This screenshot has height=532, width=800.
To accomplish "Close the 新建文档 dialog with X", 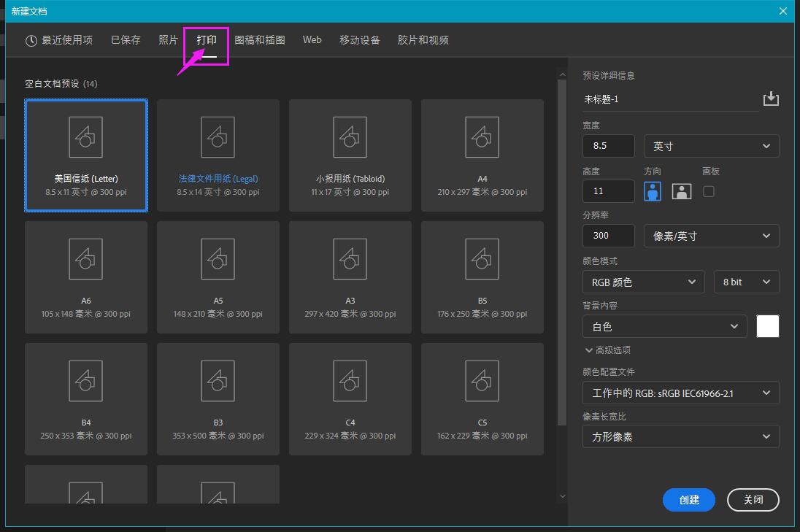I will 783,11.
